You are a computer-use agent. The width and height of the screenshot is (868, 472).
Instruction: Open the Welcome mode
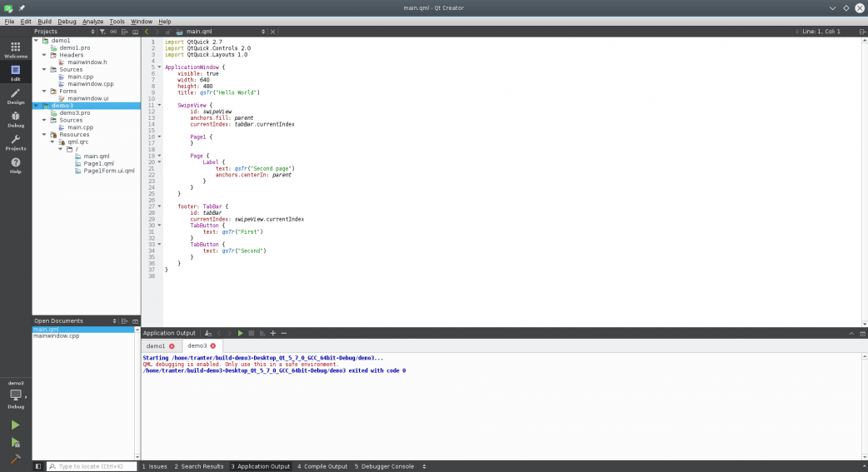click(16, 50)
